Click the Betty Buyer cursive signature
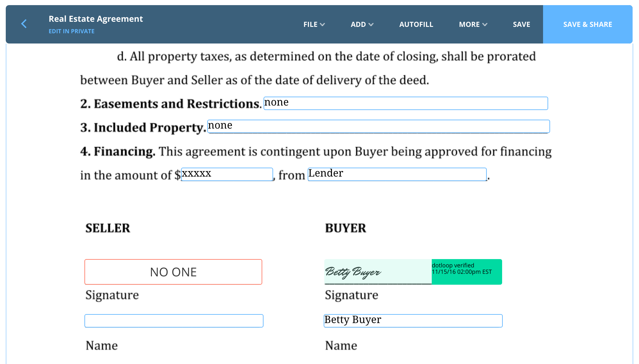 click(353, 272)
